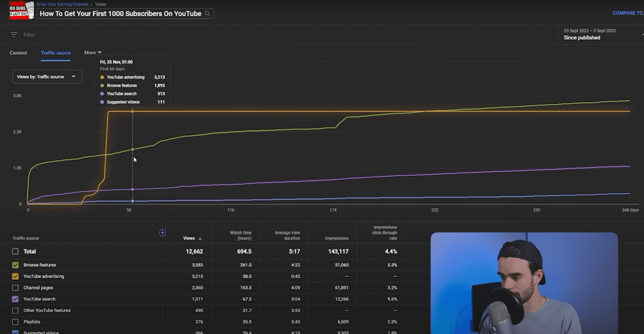The height and width of the screenshot is (334, 644).
Task: Click the purple YouTube search chart point
Action: click(132, 189)
